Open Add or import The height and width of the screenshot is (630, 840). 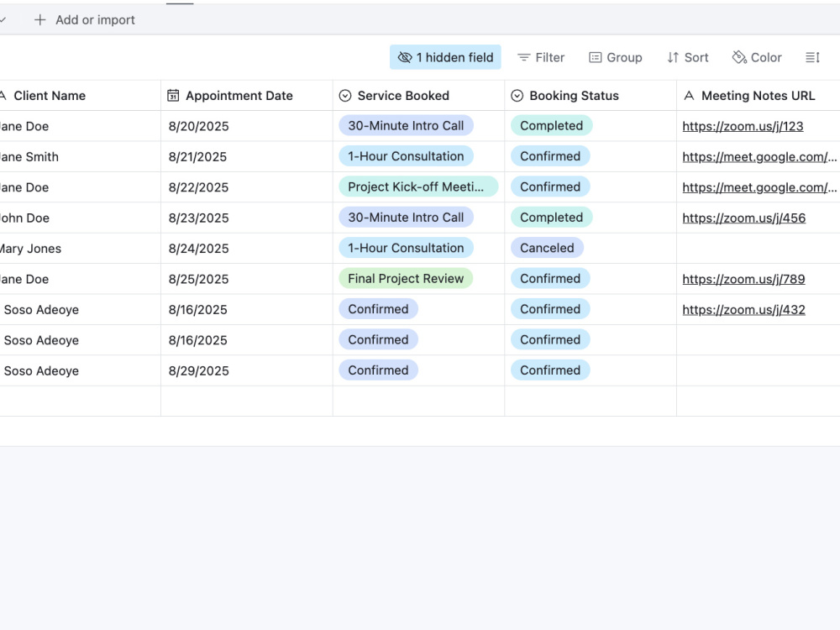[85, 20]
